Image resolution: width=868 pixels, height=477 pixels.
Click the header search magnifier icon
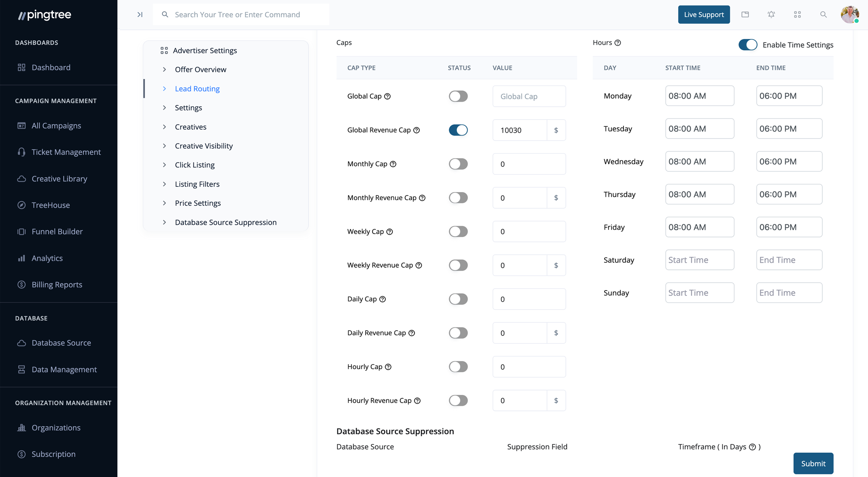tap(823, 15)
